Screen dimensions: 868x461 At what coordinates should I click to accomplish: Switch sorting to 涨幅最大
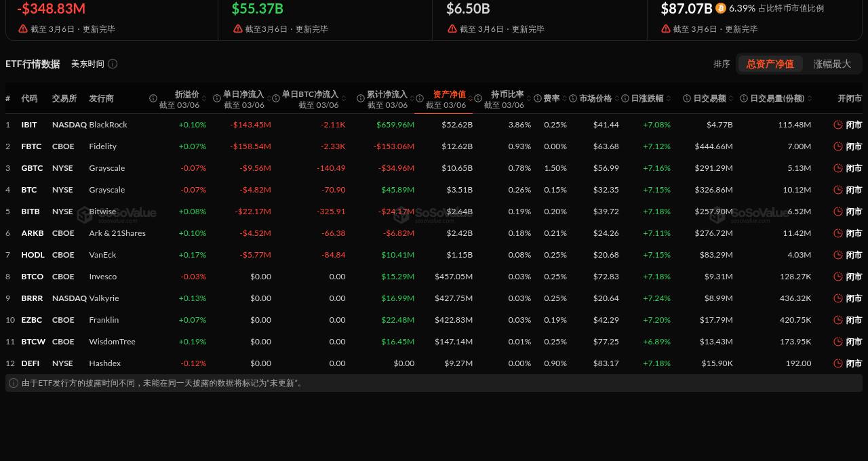pyautogui.click(x=832, y=64)
